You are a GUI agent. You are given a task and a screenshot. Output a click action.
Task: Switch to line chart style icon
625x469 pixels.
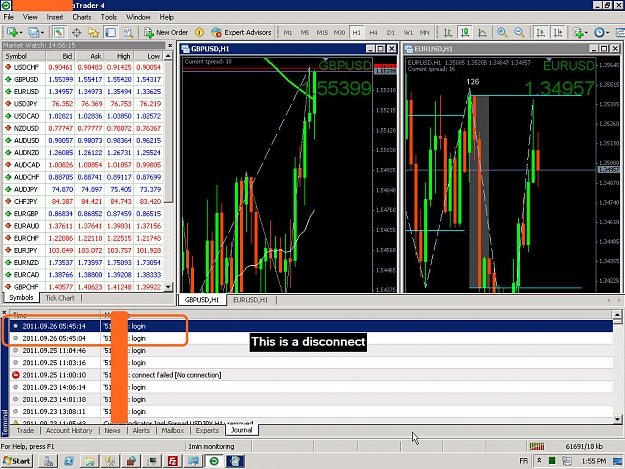(x=482, y=32)
